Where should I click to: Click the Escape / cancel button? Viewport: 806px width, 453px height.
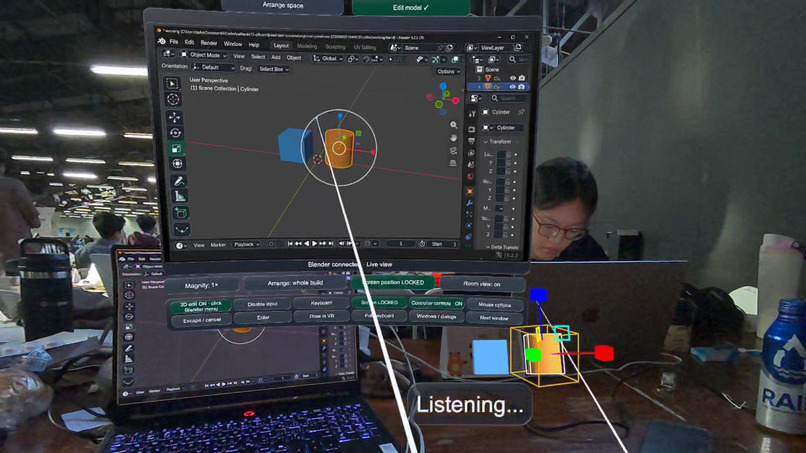[202, 320]
